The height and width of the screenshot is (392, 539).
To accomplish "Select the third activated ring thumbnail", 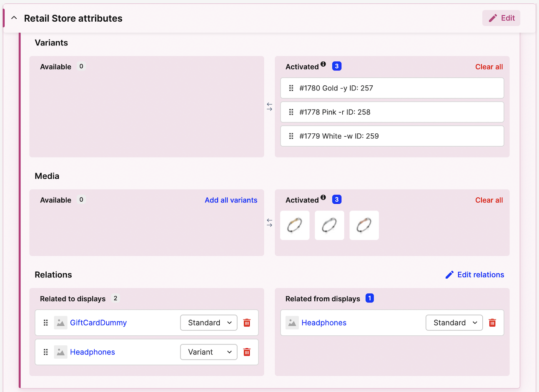I will point(364,225).
